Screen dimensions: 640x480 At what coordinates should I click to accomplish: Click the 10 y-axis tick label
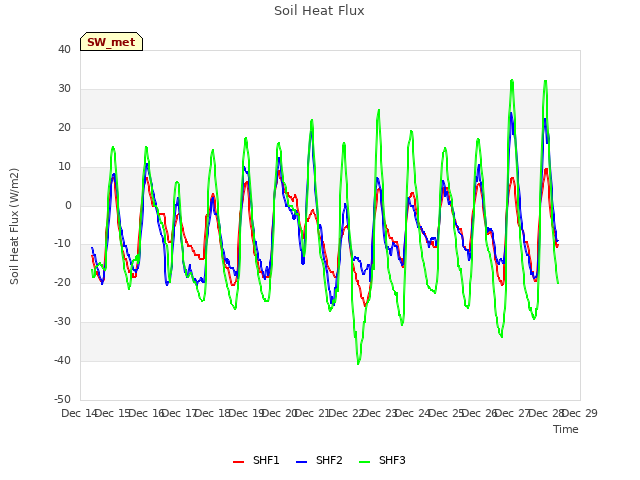pyautogui.click(x=64, y=167)
